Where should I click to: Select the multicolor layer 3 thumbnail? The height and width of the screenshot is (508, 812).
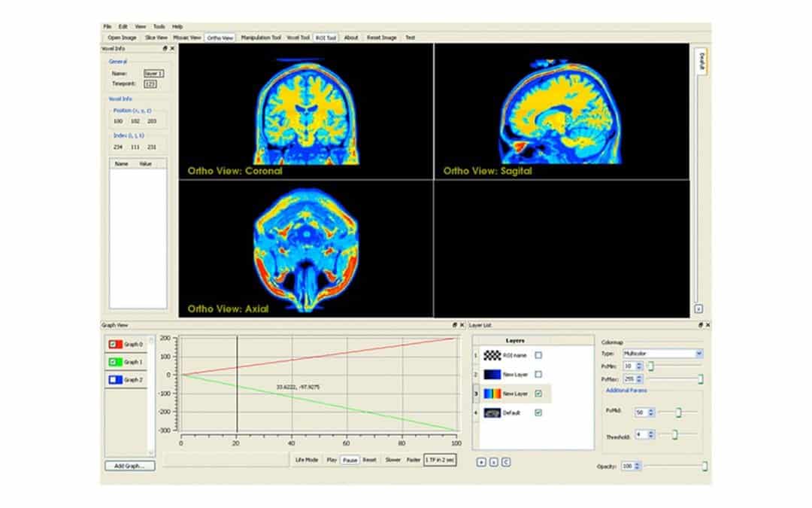[492, 394]
